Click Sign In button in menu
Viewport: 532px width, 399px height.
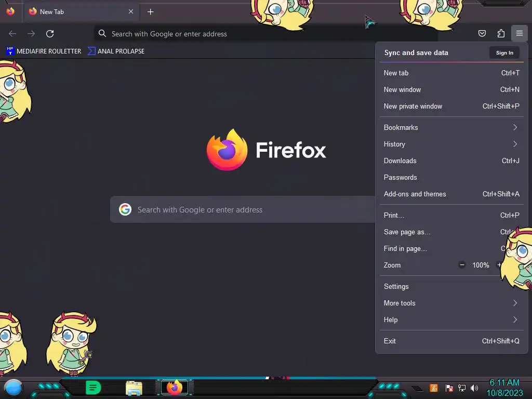pyautogui.click(x=504, y=52)
